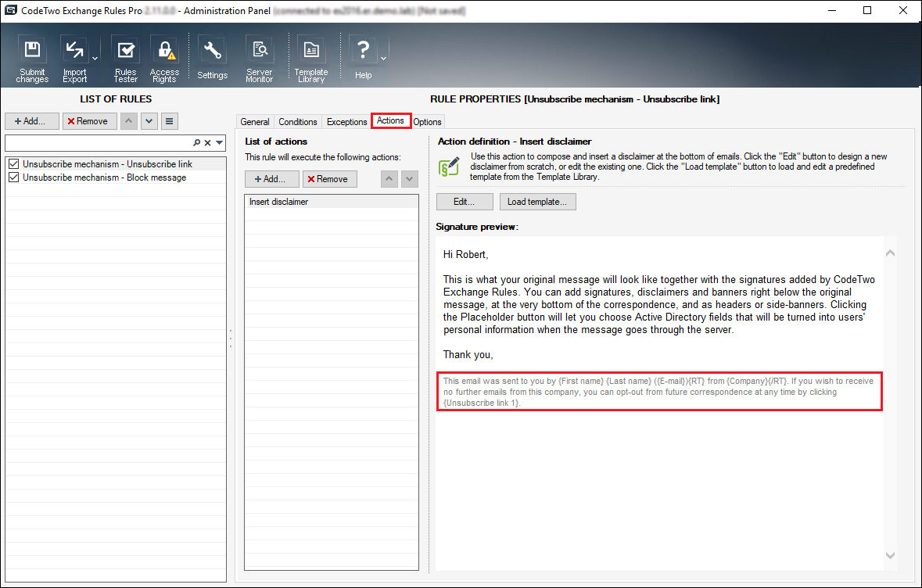This screenshot has width=922, height=588.
Task: Disable the Block message rule
Action: point(13,177)
